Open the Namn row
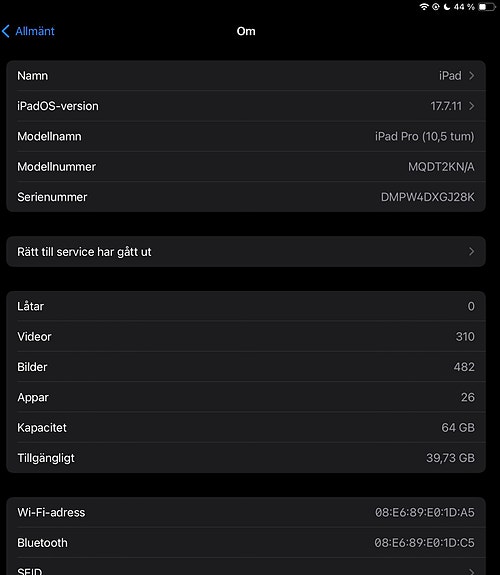 (246, 76)
